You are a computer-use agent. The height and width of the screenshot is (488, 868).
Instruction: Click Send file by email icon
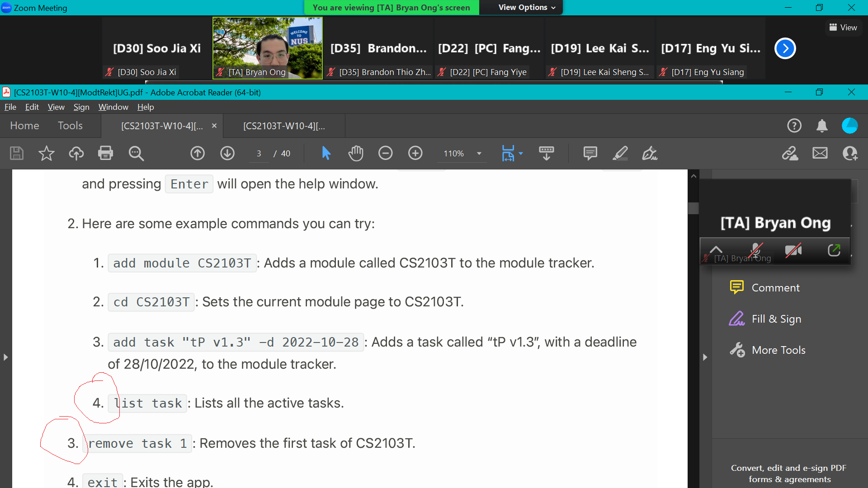(x=820, y=154)
